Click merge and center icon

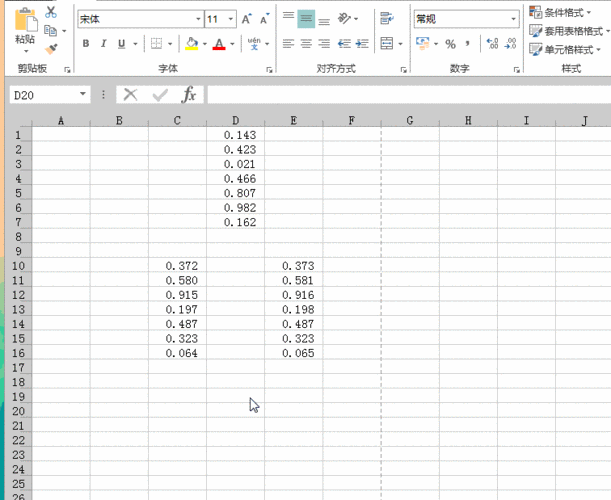tap(387, 43)
